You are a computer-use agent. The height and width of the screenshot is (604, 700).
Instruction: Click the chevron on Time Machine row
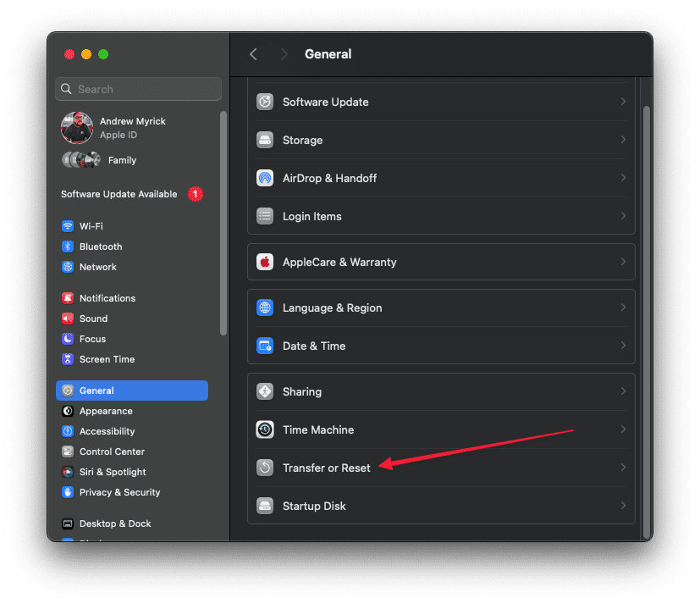pyautogui.click(x=623, y=429)
